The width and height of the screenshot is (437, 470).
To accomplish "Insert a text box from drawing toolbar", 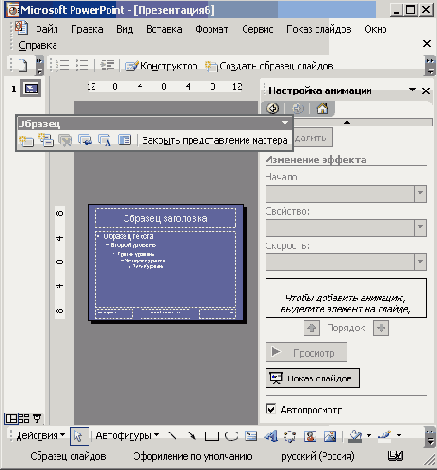I will (x=251, y=436).
